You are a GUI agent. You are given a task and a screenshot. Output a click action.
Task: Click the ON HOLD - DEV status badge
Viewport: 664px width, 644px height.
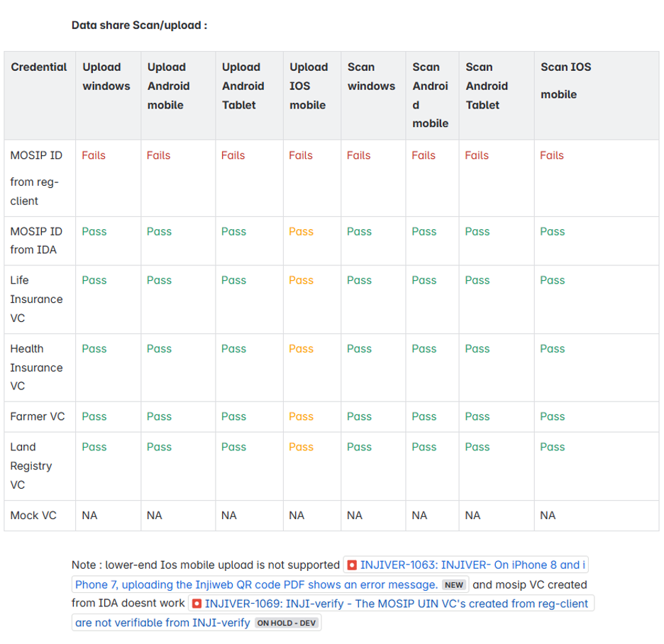pos(287,623)
